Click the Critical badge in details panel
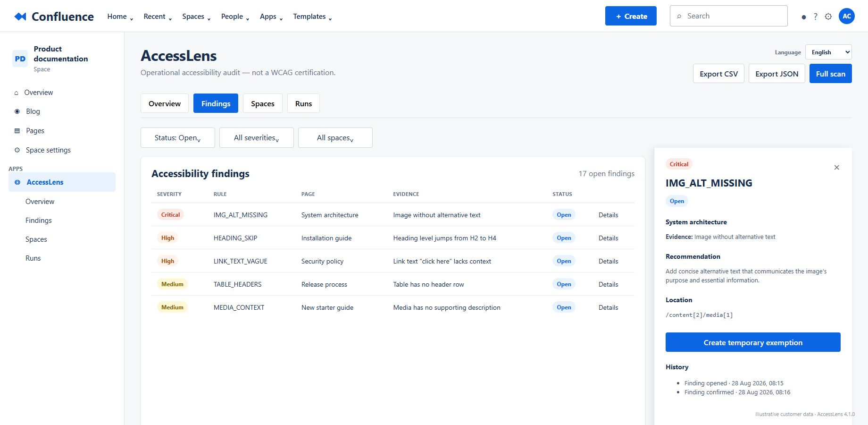Screen dimensions: 868x425 click(x=679, y=164)
